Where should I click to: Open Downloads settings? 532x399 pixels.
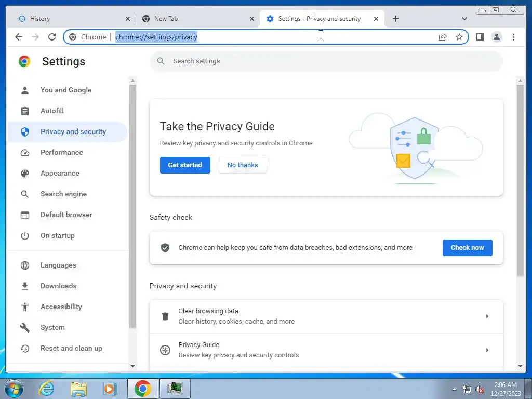67,286
